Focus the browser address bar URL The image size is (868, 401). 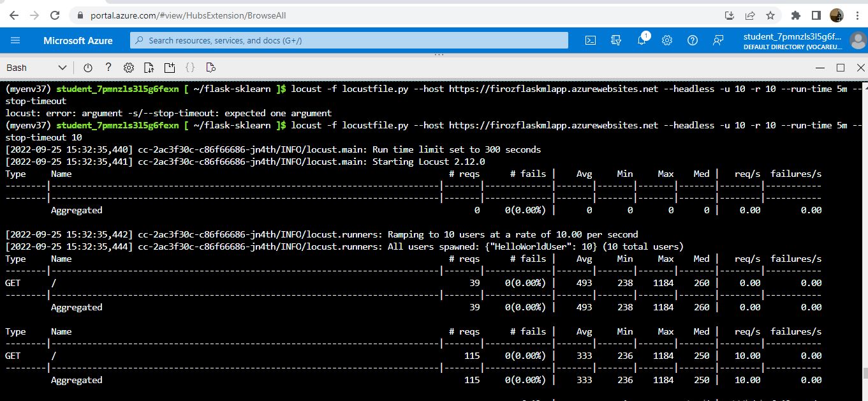point(188,15)
